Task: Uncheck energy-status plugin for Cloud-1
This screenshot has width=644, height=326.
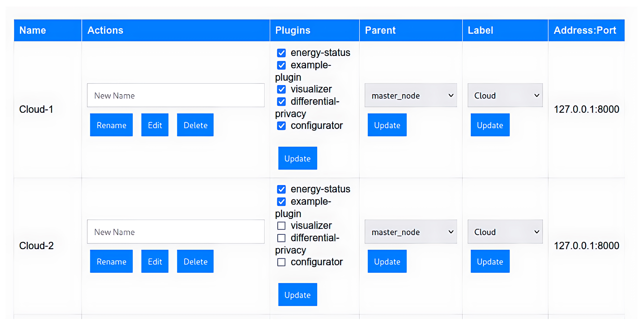Action: 281,53
